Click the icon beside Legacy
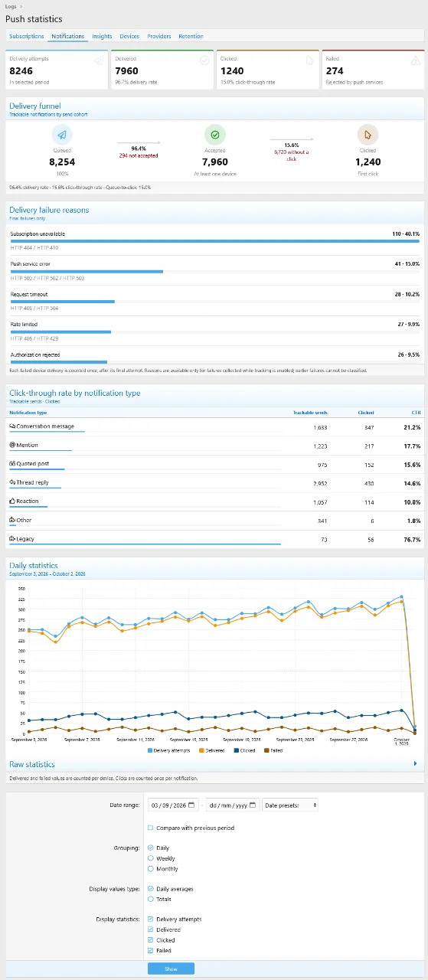 pos(12,539)
